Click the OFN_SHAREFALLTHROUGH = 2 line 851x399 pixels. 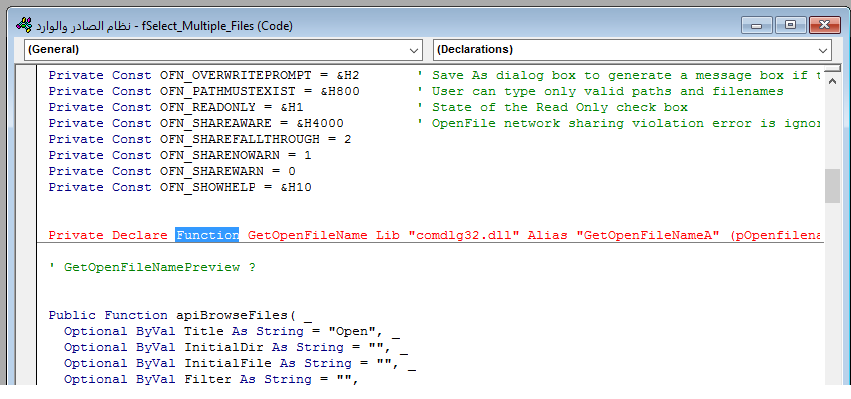[200, 140]
